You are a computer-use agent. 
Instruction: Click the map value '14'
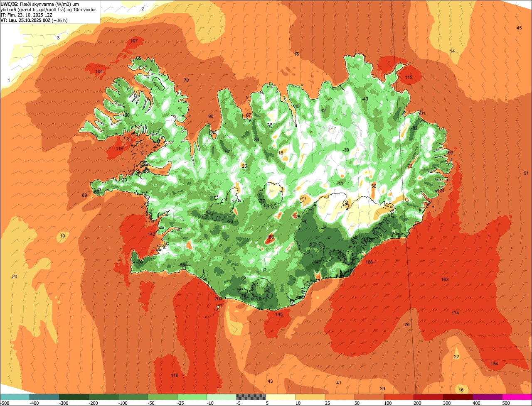point(453,51)
